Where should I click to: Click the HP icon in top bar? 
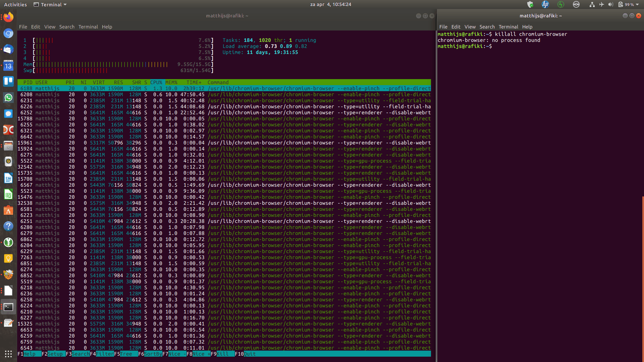click(x=545, y=4)
